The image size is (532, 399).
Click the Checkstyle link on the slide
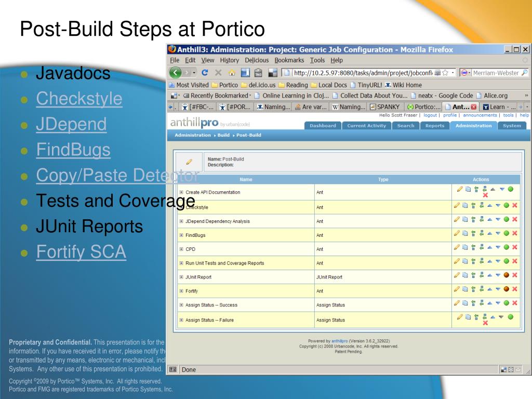coord(79,99)
